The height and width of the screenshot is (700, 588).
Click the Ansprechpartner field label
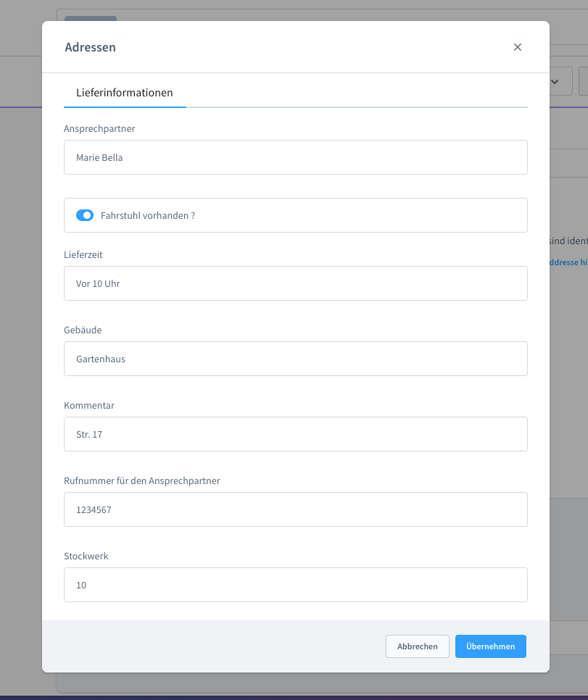pos(99,128)
